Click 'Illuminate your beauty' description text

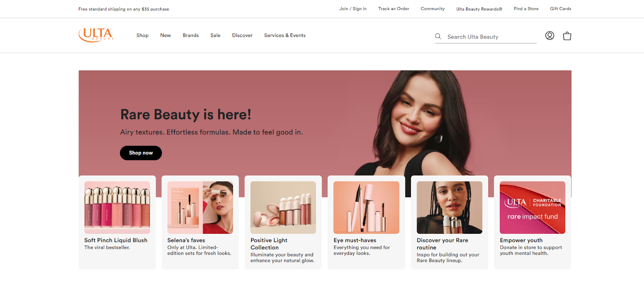pyautogui.click(x=282, y=258)
